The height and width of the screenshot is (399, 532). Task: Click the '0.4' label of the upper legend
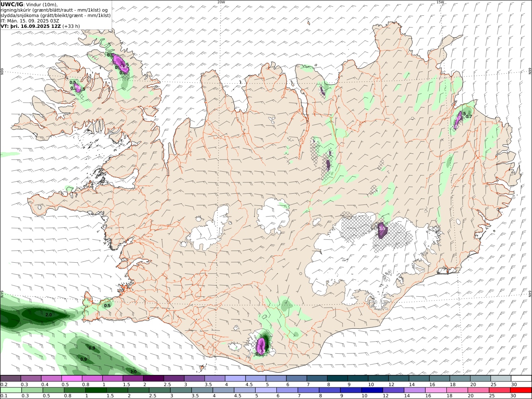tap(44, 384)
